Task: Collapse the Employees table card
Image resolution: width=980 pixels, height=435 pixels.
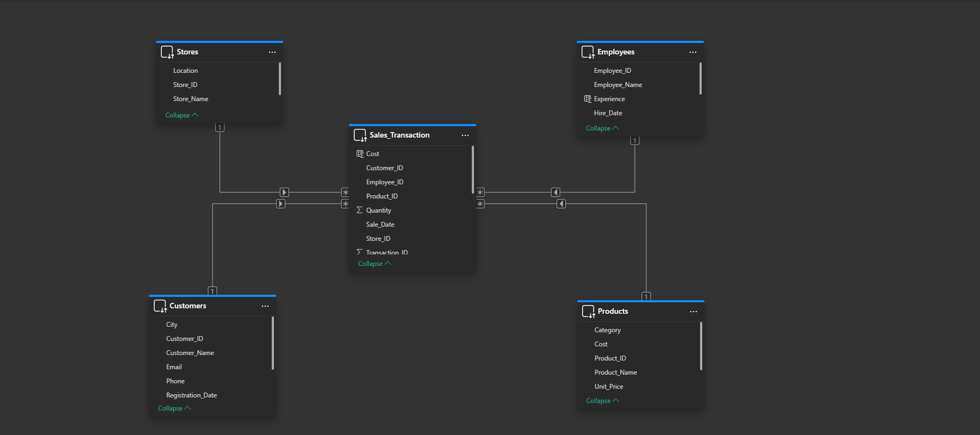Action: pos(602,128)
